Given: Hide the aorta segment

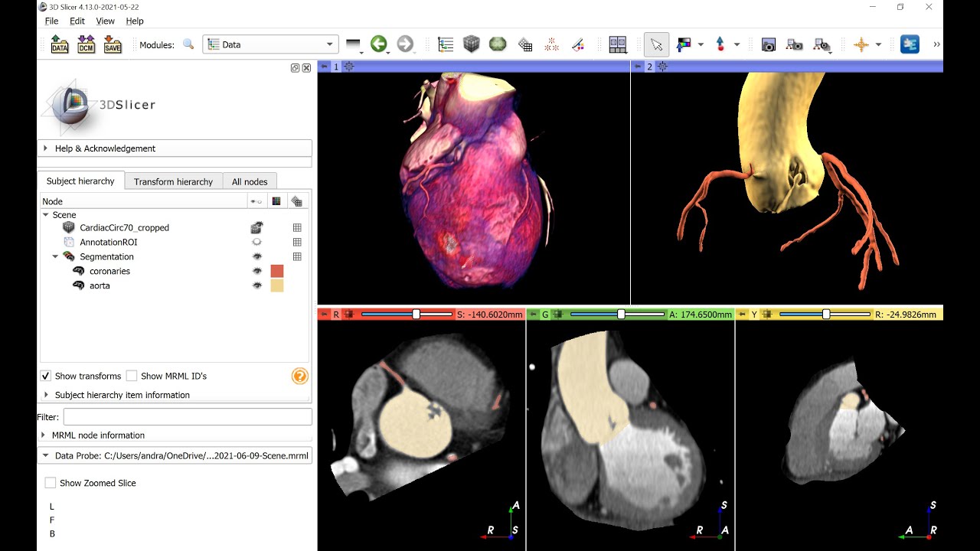Looking at the screenshot, I should (x=257, y=285).
